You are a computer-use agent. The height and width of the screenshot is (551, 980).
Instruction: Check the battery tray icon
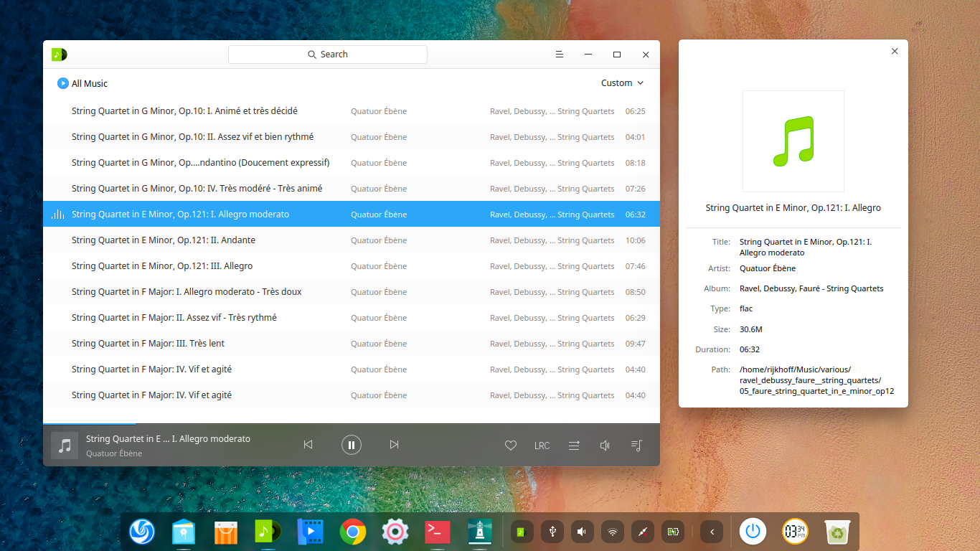pos(673,532)
